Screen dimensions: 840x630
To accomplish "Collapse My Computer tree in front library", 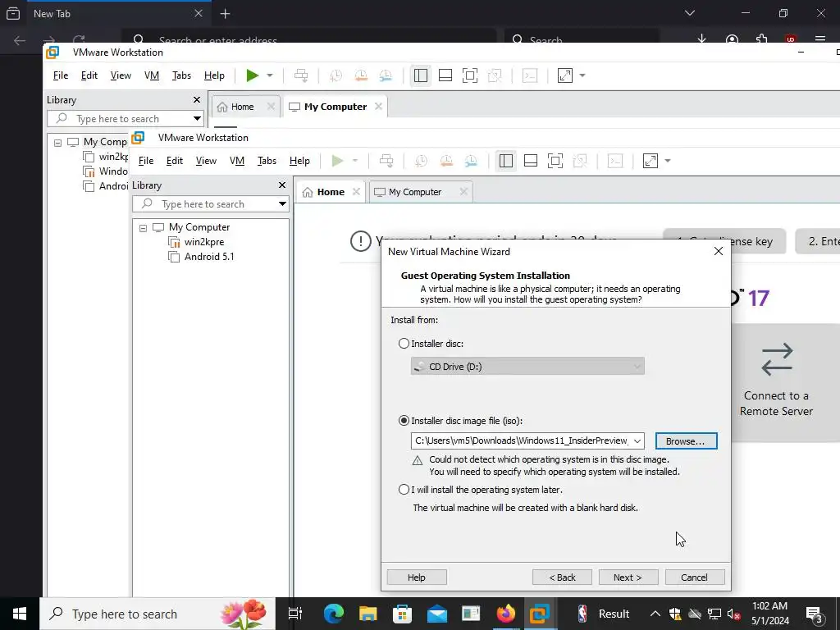I will click(x=143, y=228).
